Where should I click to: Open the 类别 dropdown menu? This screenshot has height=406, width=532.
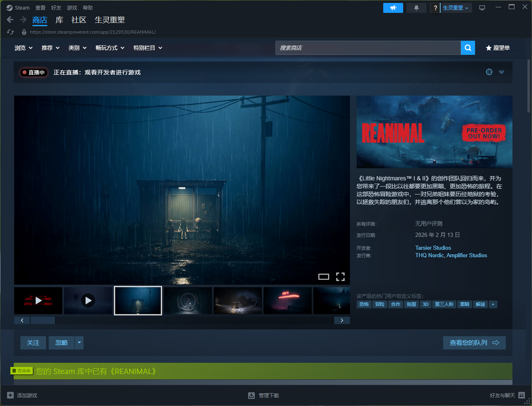77,48
